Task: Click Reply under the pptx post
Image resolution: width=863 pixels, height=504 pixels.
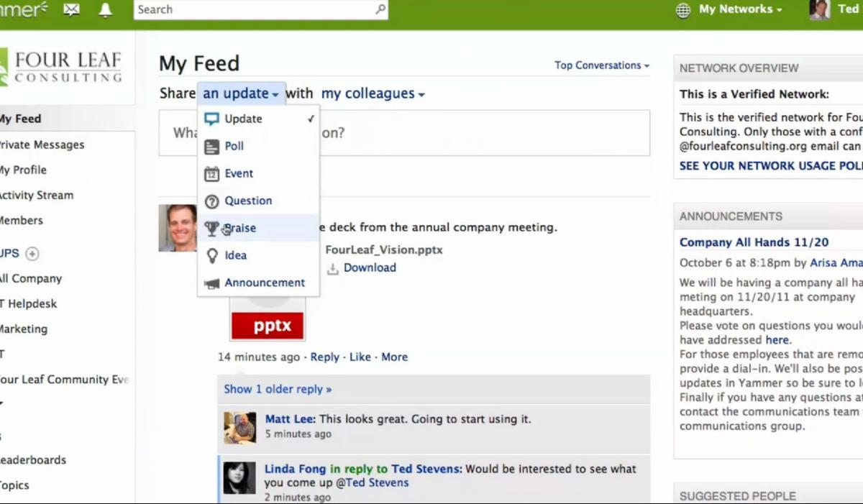Action: (x=324, y=357)
